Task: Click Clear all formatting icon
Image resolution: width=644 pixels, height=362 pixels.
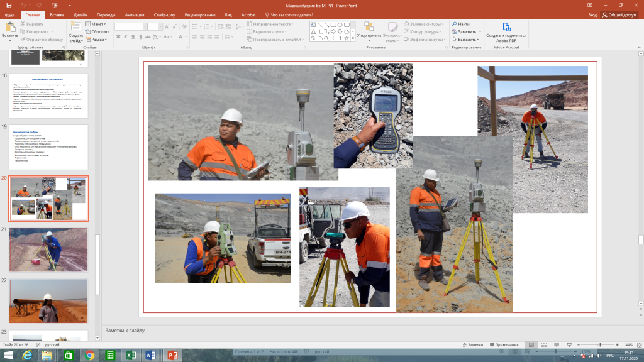Action: [x=184, y=26]
